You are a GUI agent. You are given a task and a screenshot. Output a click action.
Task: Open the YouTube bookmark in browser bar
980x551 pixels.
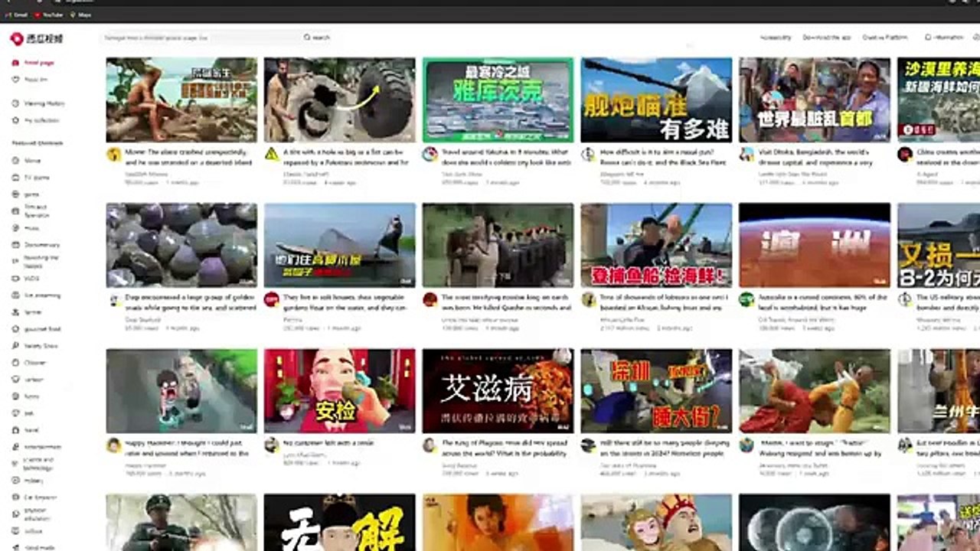click(x=48, y=15)
